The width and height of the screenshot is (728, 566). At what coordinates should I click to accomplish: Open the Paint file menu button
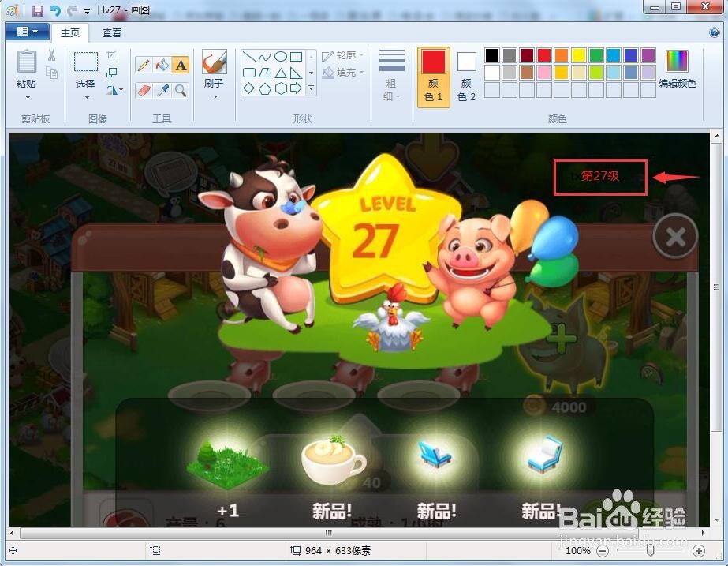pyautogui.click(x=28, y=32)
